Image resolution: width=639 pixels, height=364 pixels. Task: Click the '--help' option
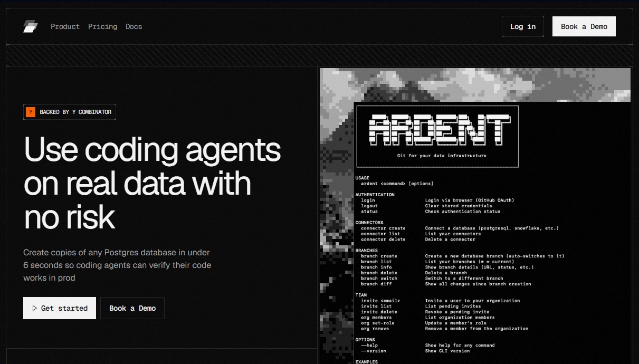coord(369,345)
